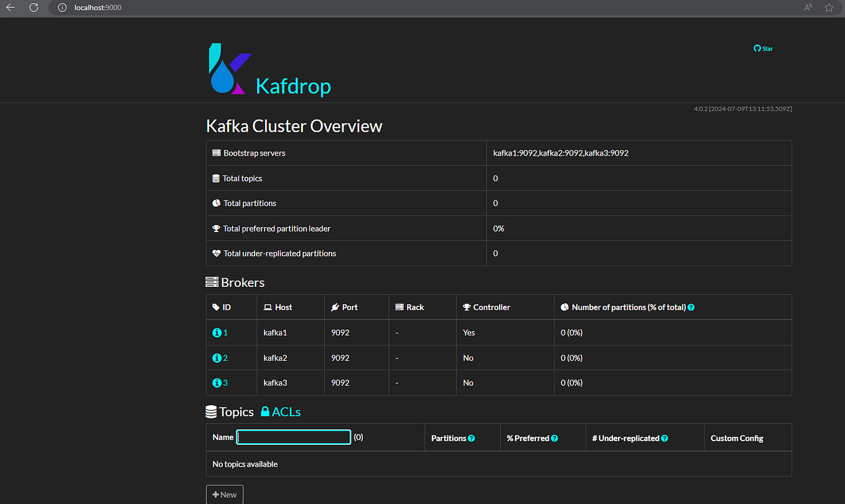
Task: Click help icon next to % Preferred
Action: point(554,438)
